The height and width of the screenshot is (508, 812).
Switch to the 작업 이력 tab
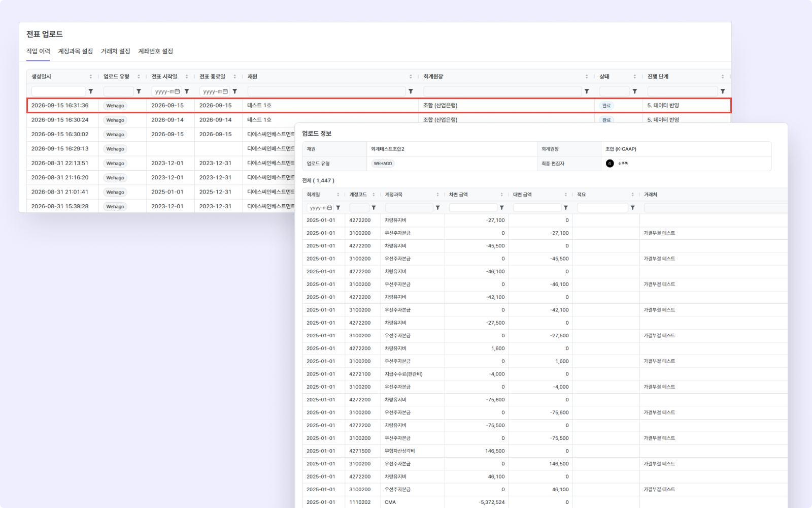pyautogui.click(x=38, y=51)
